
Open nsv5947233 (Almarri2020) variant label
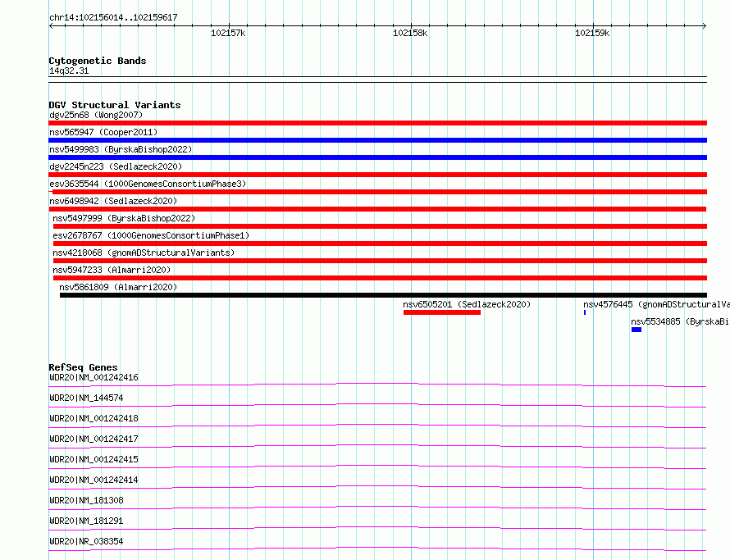click(112, 270)
